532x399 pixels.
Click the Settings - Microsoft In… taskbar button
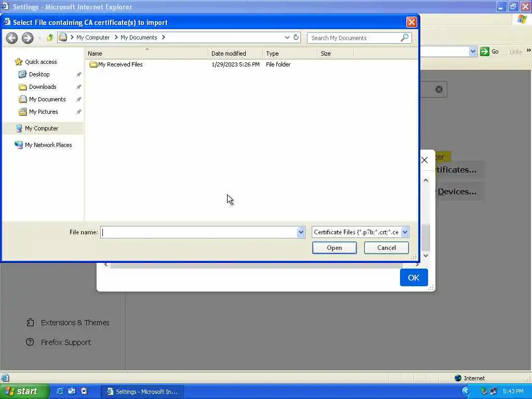142,392
